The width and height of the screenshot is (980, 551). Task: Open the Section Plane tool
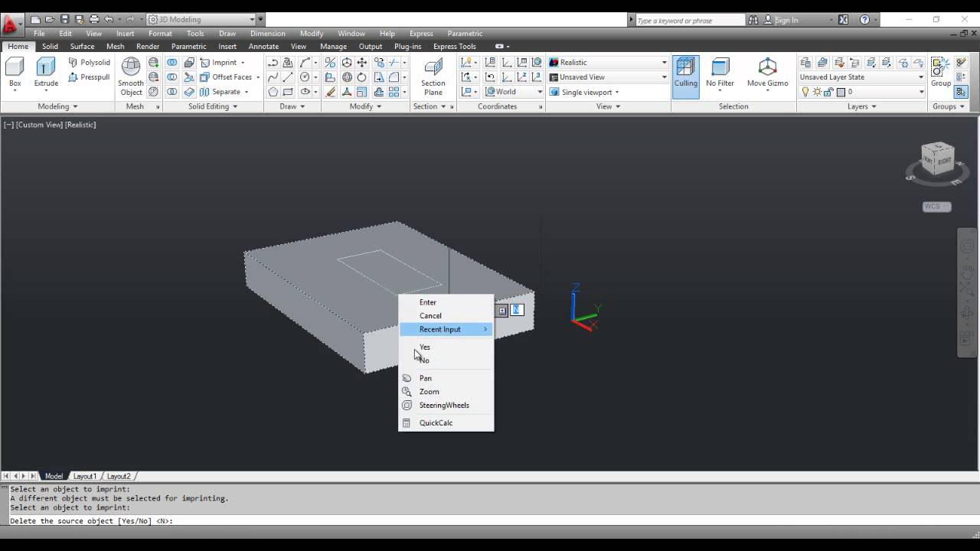pyautogui.click(x=433, y=77)
